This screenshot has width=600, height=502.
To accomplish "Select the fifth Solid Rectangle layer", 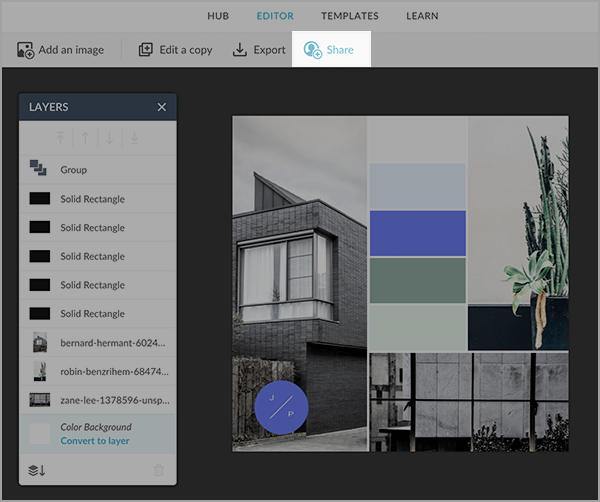I will coord(98,313).
